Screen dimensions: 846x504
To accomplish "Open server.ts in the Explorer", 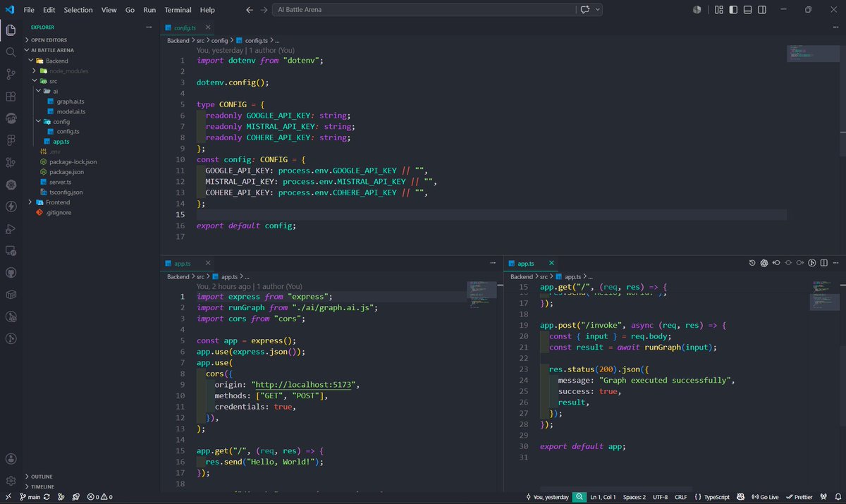I will point(61,182).
